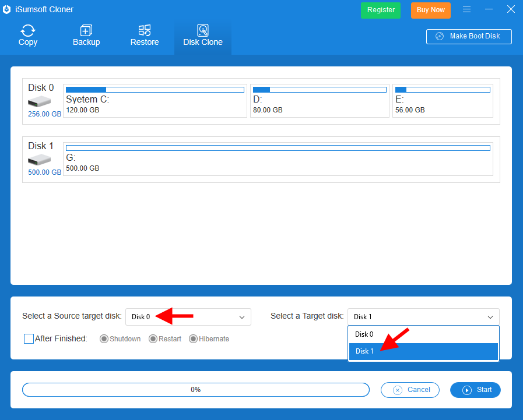The width and height of the screenshot is (523, 420).
Task: Open the hamburger menu icon
Action: 466,9
